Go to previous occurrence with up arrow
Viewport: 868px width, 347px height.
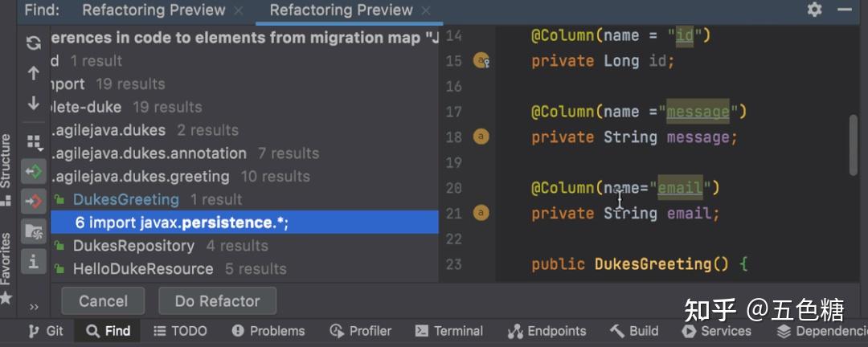point(34,73)
